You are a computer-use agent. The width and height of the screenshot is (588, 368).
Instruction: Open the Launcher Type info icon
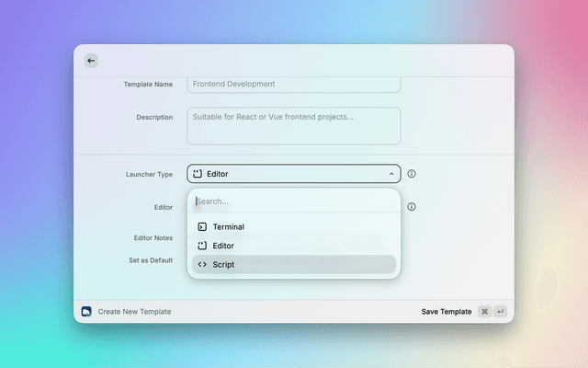pos(412,174)
